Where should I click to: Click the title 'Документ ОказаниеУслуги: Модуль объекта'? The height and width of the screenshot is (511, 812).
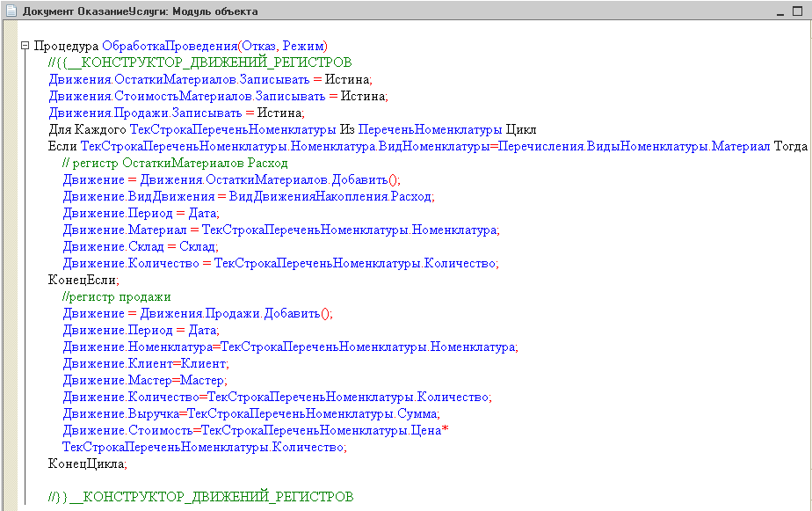click(x=140, y=11)
